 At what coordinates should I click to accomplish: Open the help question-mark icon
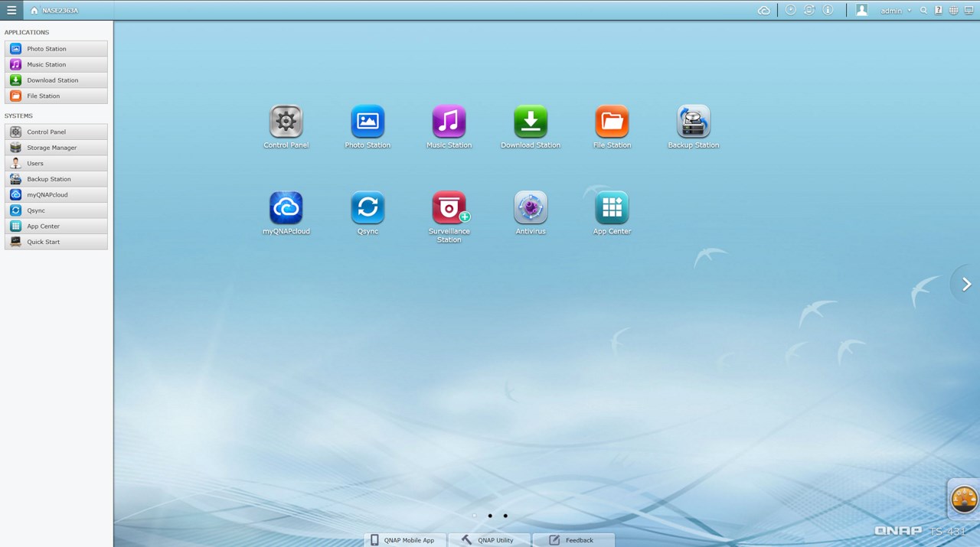tap(939, 11)
